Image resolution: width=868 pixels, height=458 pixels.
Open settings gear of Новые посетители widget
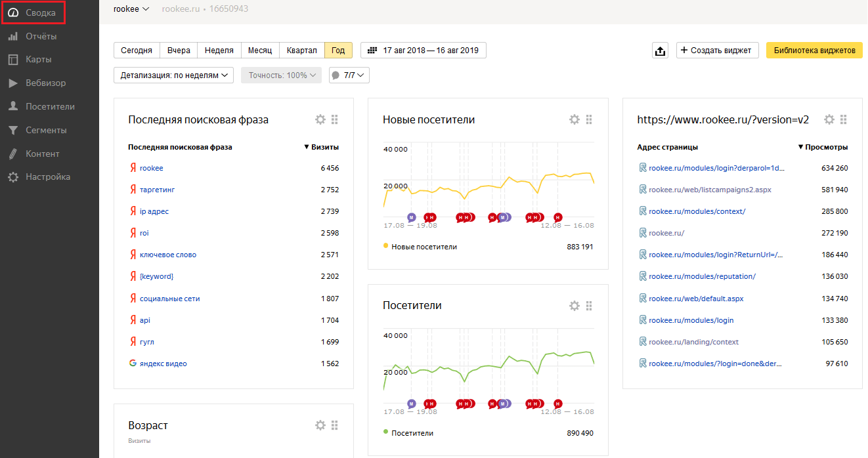[x=574, y=119]
